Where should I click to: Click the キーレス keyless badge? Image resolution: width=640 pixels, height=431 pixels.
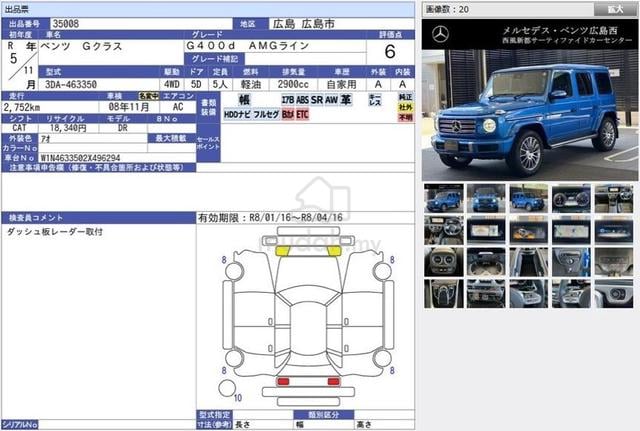375,100
